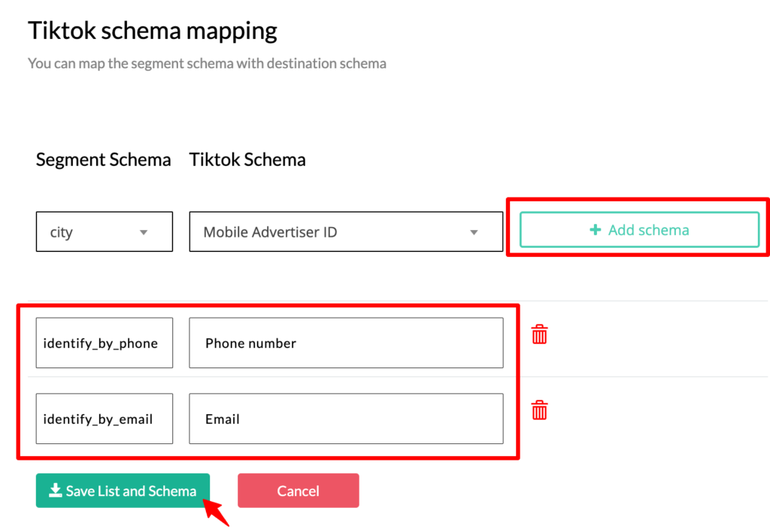Click the Tiktok schema mapping title
The image size is (770, 532).
pos(152,30)
